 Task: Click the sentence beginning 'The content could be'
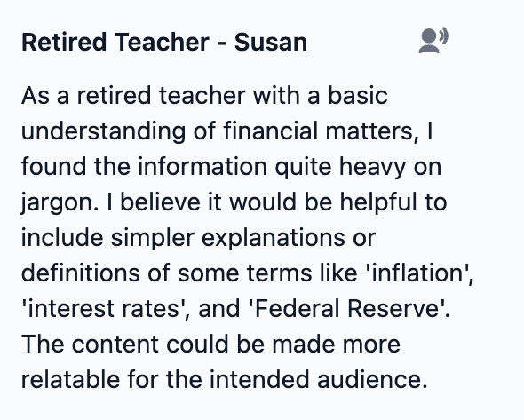pyautogui.click(x=224, y=362)
